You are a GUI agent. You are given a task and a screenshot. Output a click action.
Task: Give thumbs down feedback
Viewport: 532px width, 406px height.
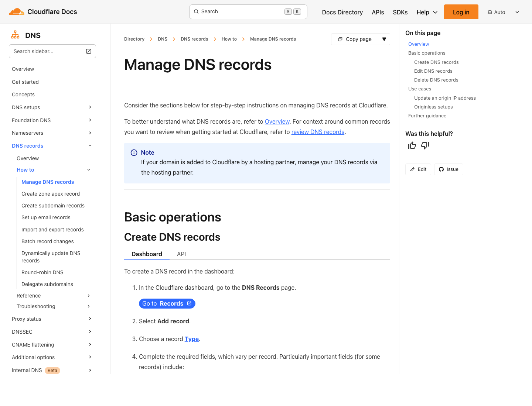point(425,146)
